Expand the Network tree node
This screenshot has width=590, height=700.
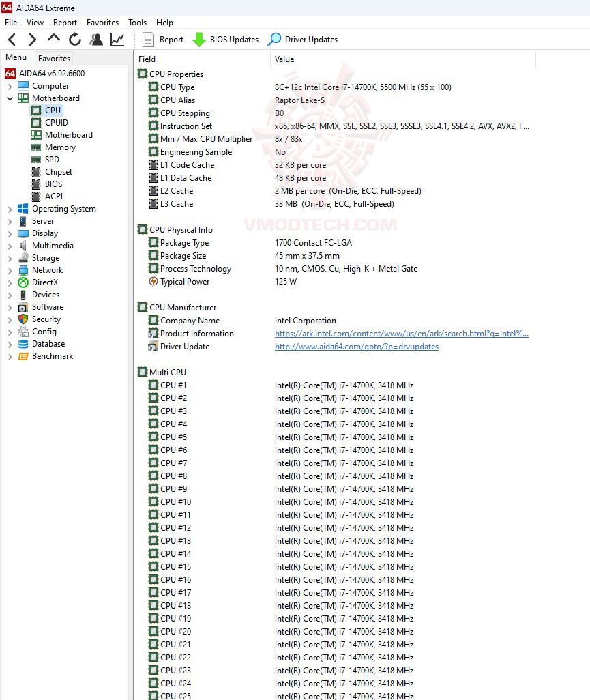pyautogui.click(x=10, y=270)
